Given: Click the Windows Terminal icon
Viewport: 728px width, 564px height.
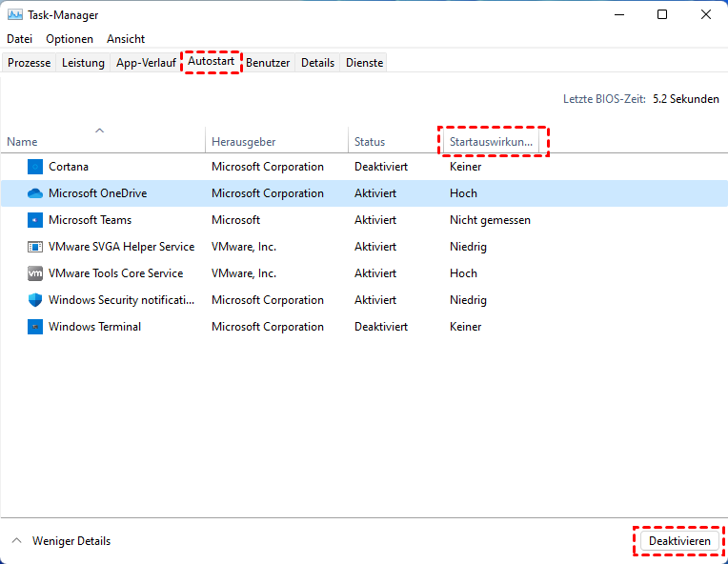Looking at the screenshot, I should pos(35,327).
